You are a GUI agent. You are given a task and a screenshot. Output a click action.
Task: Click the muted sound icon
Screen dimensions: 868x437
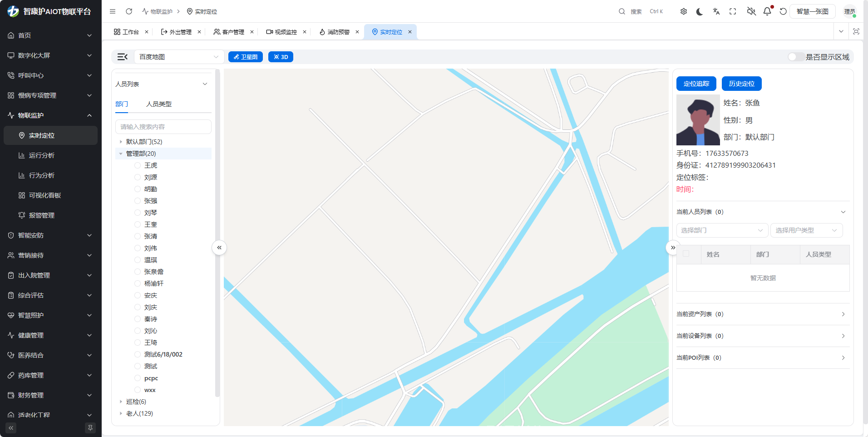(751, 11)
